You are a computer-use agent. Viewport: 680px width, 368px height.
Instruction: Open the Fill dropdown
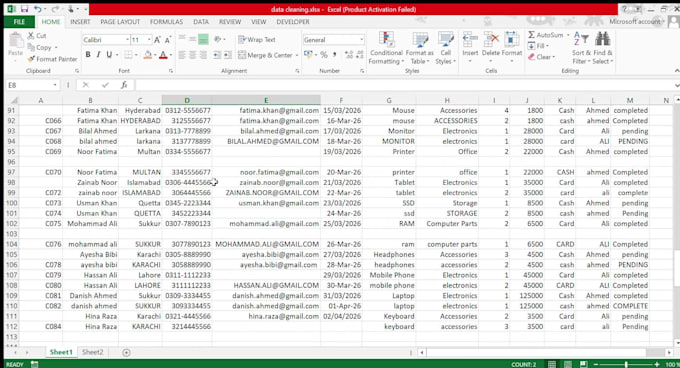[538, 46]
